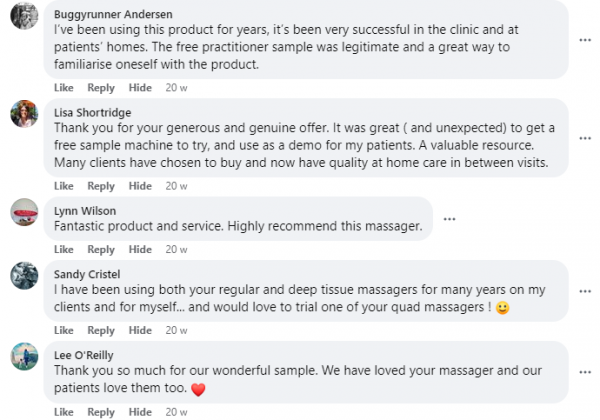Open Lynn Wilson's profile avatar
The width and height of the screenshot is (600, 420).
pyautogui.click(x=24, y=212)
